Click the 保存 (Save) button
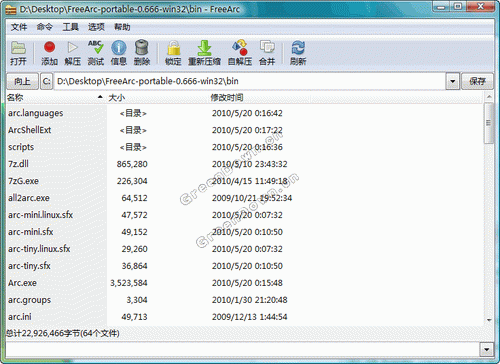Viewport: 500px width, 364px height. (x=477, y=81)
